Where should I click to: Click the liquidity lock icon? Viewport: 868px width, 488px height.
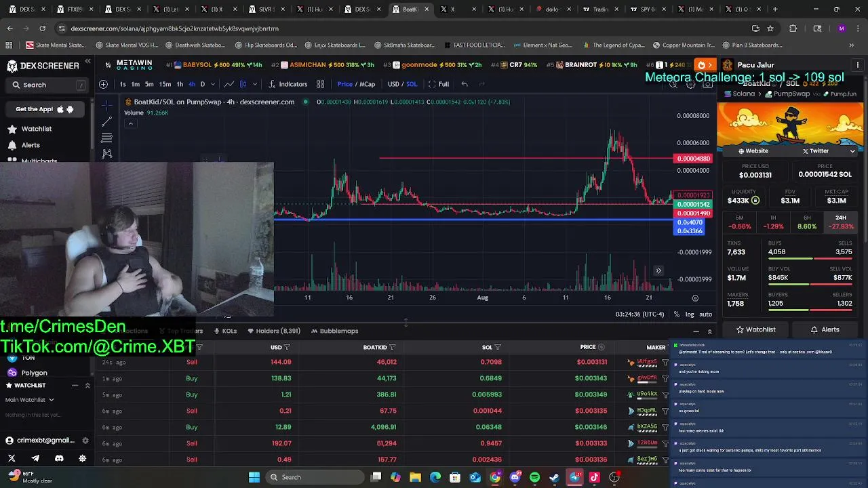(x=755, y=201)
